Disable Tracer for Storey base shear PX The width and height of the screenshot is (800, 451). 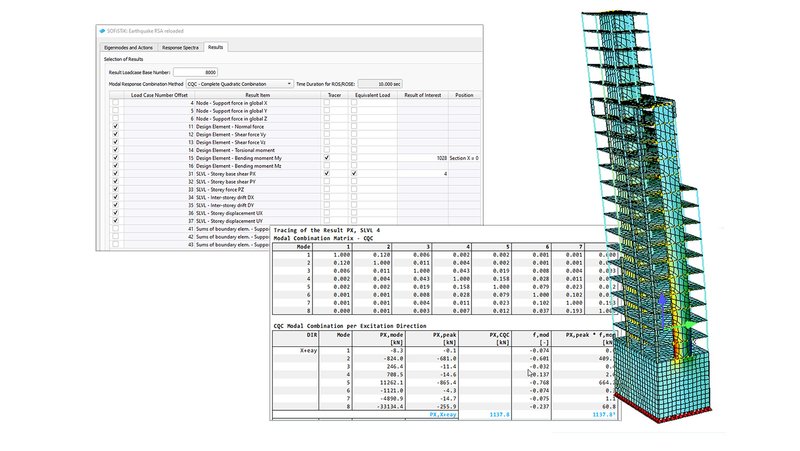(x=326, y=174)
